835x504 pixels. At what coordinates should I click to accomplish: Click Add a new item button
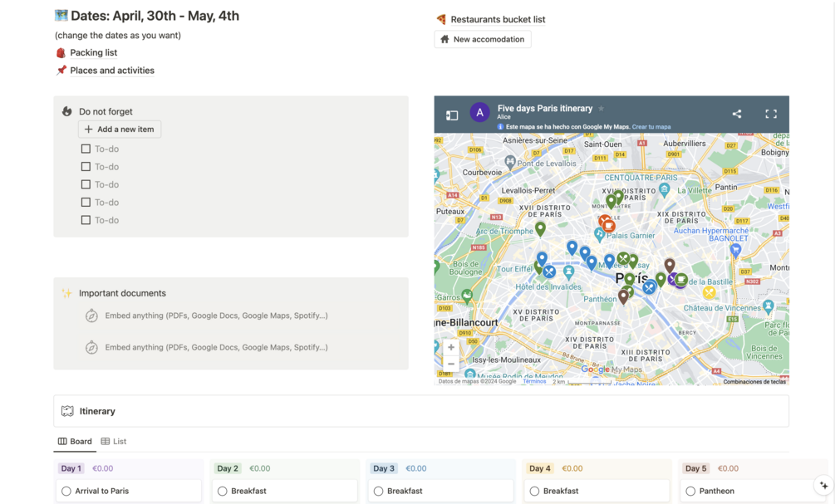pos(120,130)
